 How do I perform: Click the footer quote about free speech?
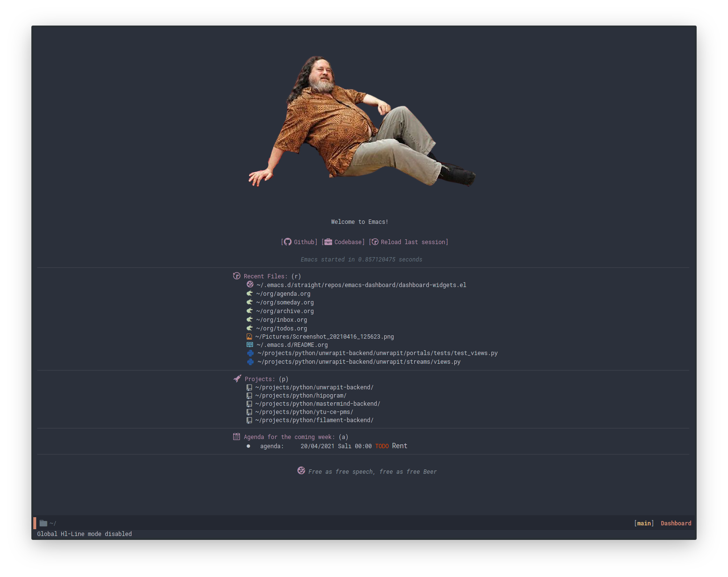pos(373,472)
